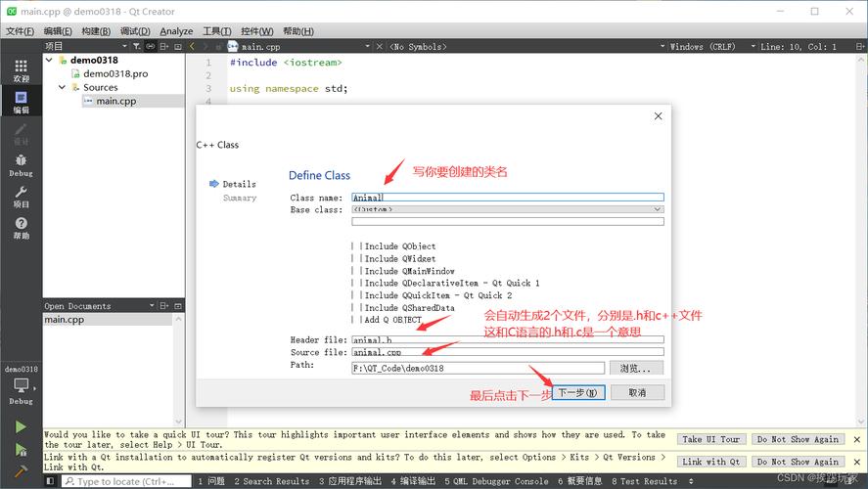The width and height of the screenshot is (868, 489).
Task: Close the C++ Class dialog
Action: (x=658, y=116)
